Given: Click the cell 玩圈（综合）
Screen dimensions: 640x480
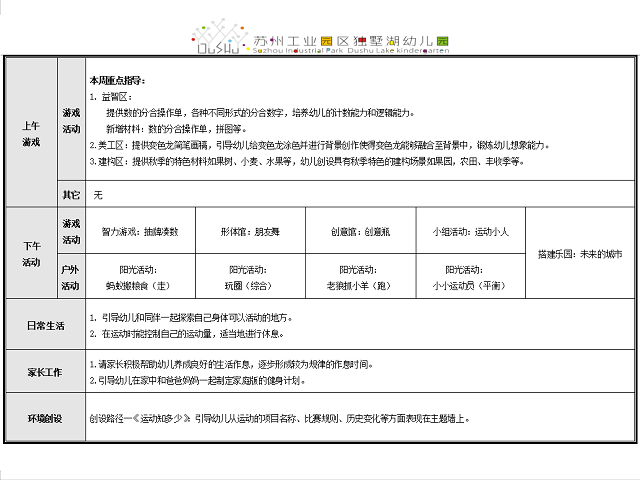Looking at the screenshot, I should tap(250, 277).
